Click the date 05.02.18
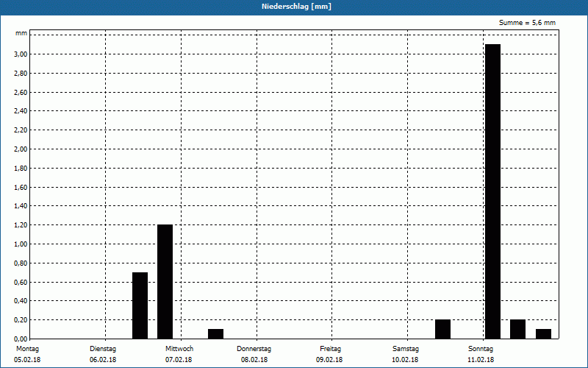Viewport: 588px width, 368px height. pyautogui.click(x=27, y=360)
